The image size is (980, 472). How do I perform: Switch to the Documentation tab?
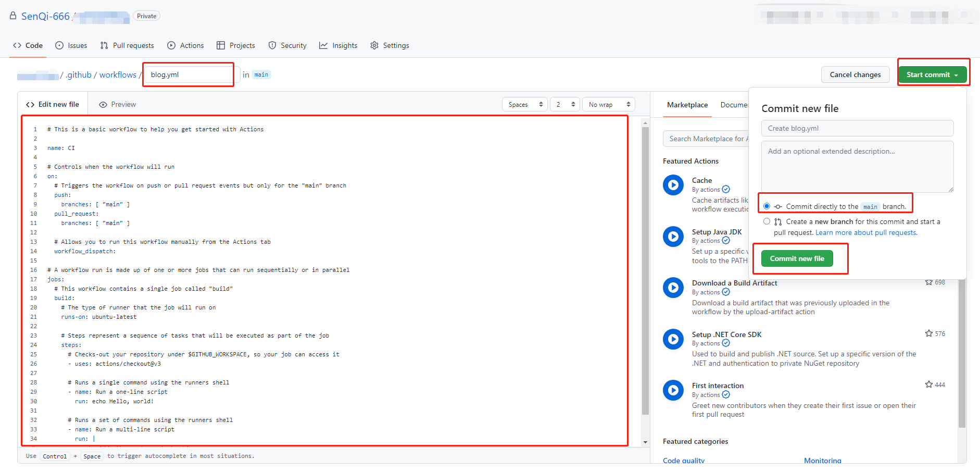pos(734,105)
